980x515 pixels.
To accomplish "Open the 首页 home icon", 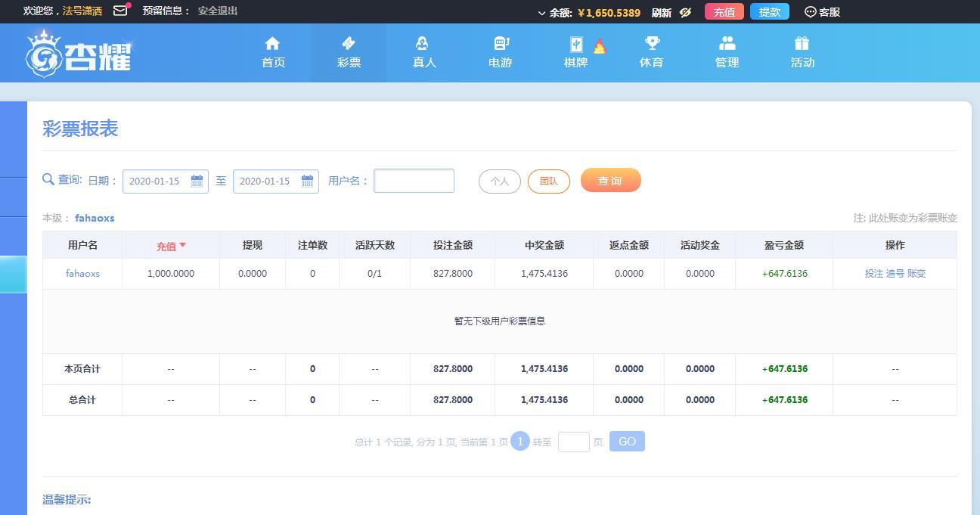I will 273,44.
